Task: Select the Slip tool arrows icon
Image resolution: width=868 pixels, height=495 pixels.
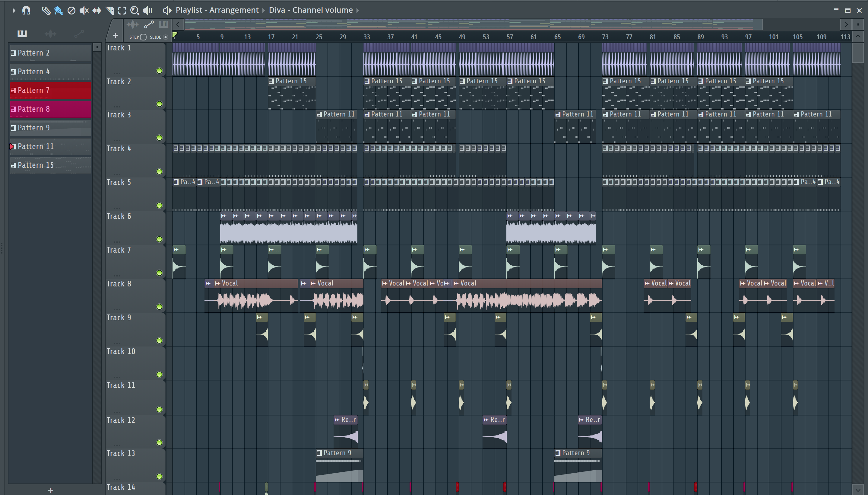Action: (x=97, y=11)
